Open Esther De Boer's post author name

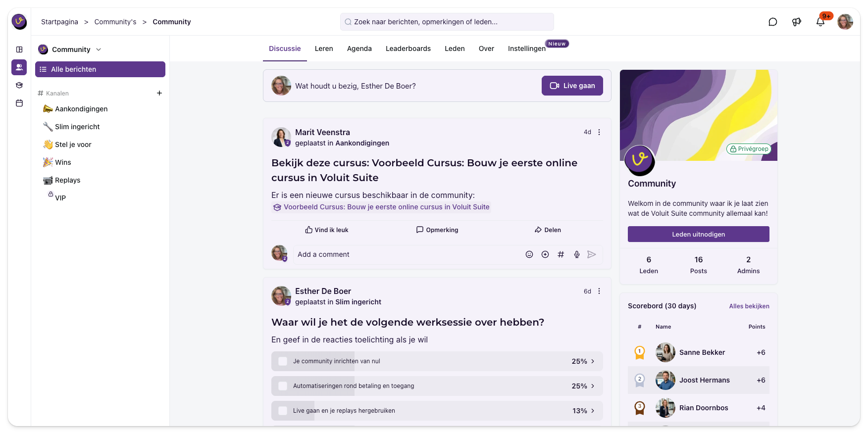pyautogui.click(x=323, y=291)
